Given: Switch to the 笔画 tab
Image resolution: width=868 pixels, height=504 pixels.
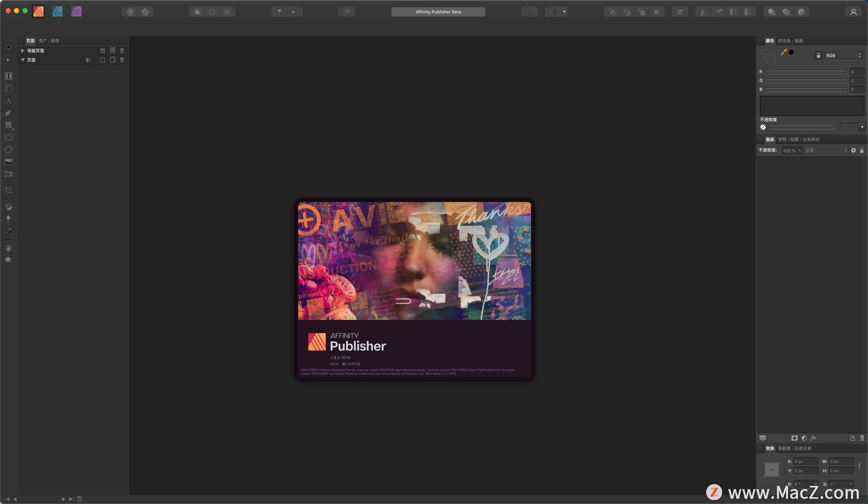Looking at the screenshot, I should [799, 41].
